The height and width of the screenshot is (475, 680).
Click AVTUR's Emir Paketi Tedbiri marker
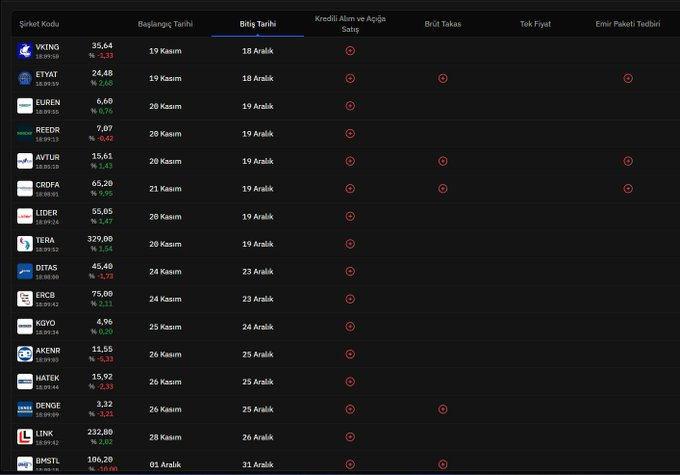(x=628, y=161)
